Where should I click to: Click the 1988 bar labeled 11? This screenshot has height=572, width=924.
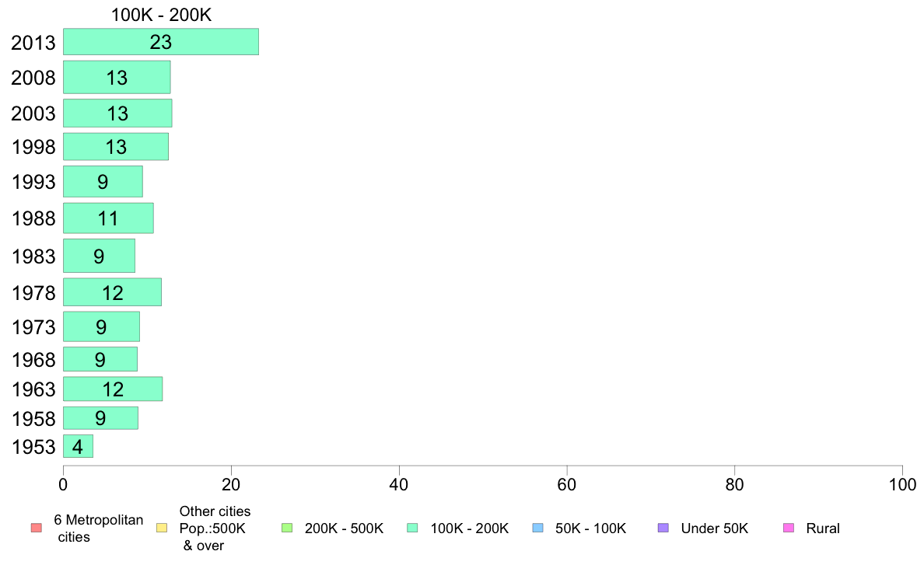tap(108, 218)
